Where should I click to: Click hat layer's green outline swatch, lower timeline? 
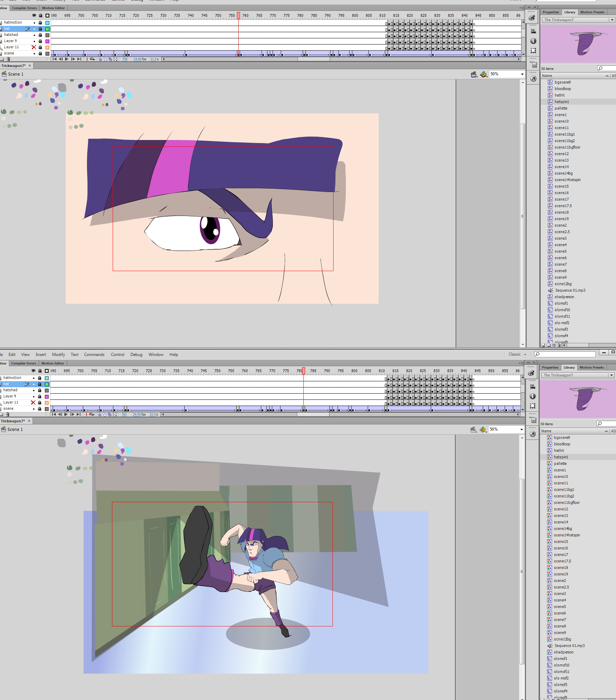coord(47,385)
